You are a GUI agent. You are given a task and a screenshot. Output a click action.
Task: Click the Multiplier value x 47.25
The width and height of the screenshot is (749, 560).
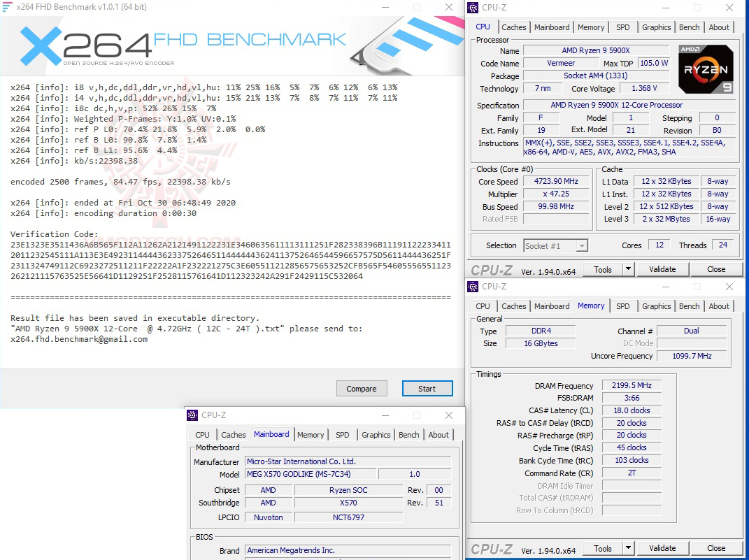[556, 194]
